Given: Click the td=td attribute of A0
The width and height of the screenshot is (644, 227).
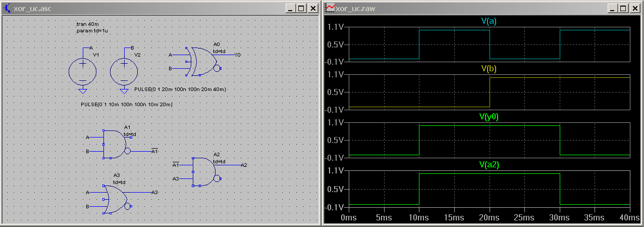Looking at the screenshot, I should 219,51.
